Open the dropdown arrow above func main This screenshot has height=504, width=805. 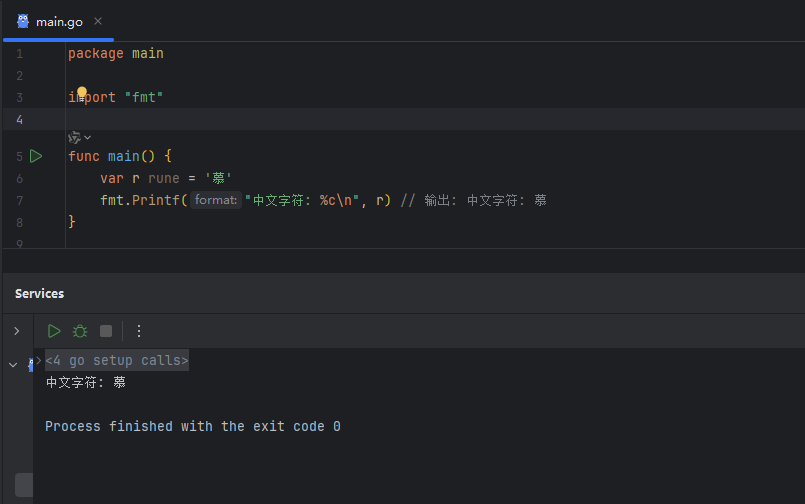[88, 138]
